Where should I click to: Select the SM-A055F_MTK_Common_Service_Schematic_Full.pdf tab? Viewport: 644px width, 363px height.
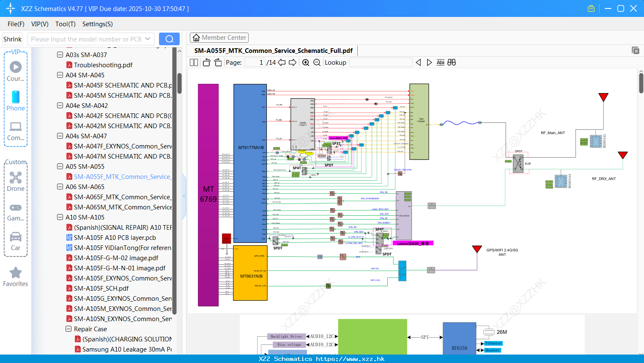(274, 51)
